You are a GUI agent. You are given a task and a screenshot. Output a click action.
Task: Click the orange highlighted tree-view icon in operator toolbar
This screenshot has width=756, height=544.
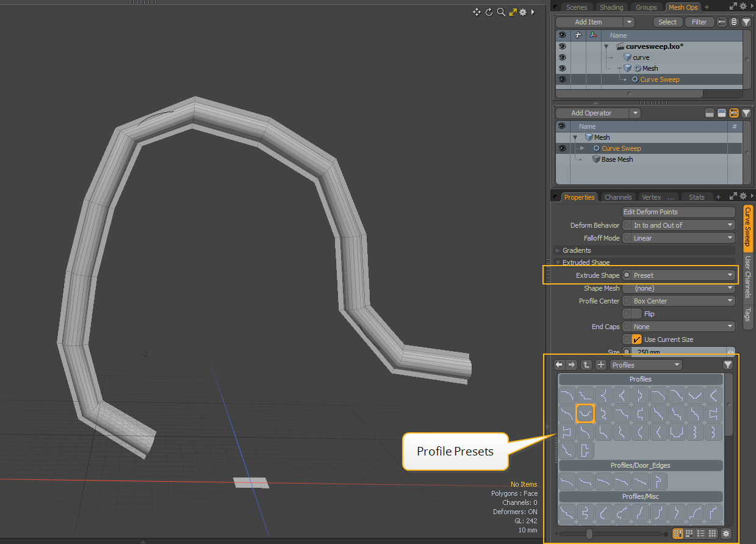pos(734,113)
